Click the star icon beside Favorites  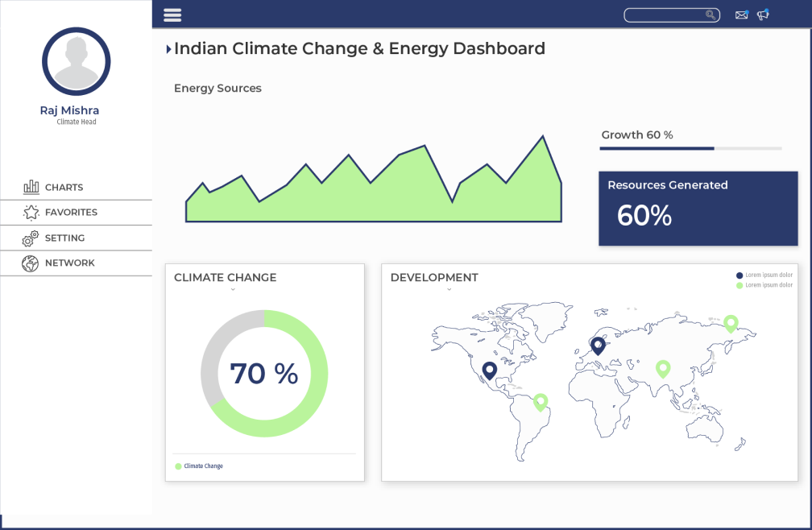pyautogui.click(x=31, y=213)
